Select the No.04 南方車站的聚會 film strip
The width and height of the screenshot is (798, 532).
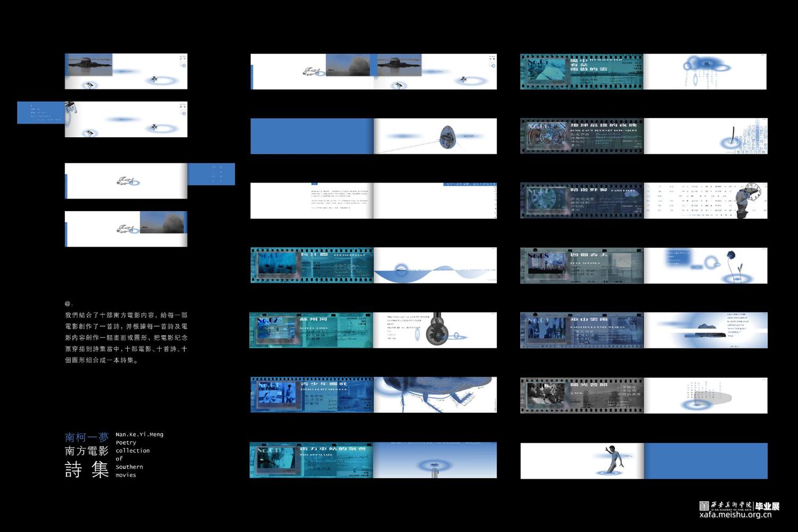click(x=312, y=460)
